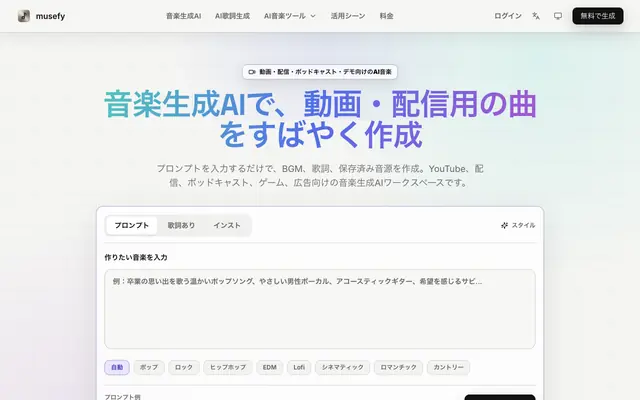
Task: Switch to the 歌詞あり tab
Action: (x=181, y=225)
